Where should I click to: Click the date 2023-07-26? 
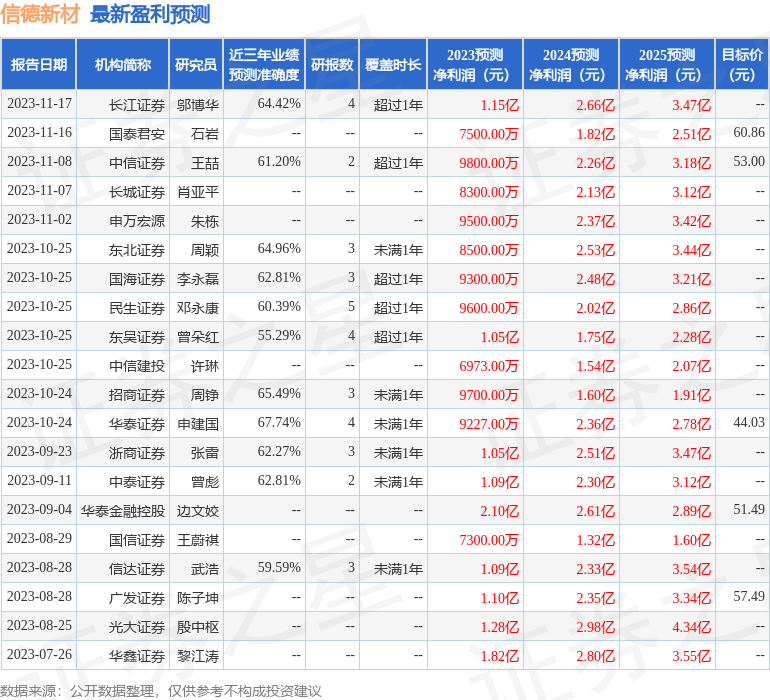[x=39, y=654]
